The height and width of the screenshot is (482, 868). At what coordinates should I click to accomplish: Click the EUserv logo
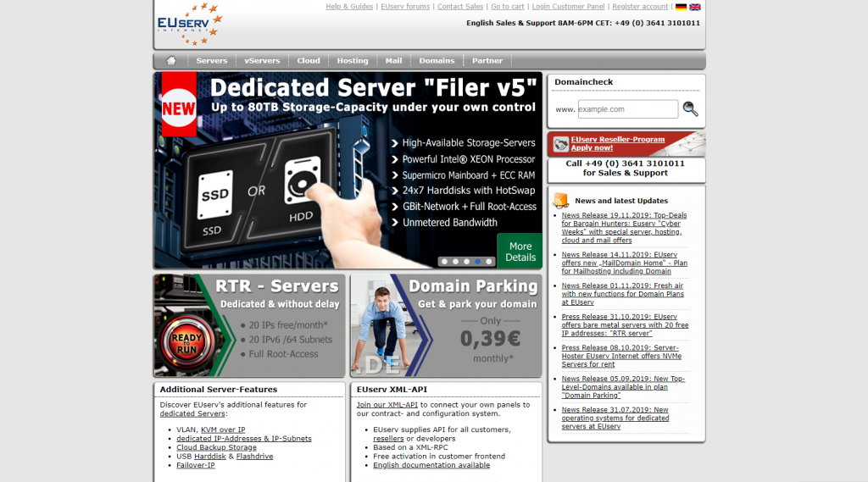click(190, 24)
